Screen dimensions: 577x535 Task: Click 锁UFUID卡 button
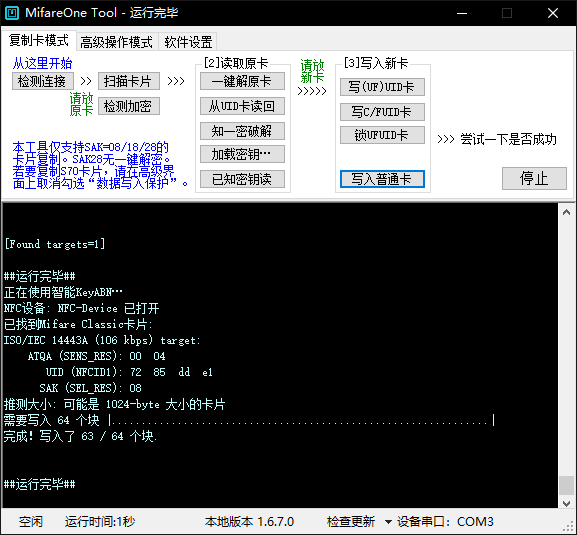point(382,135)
